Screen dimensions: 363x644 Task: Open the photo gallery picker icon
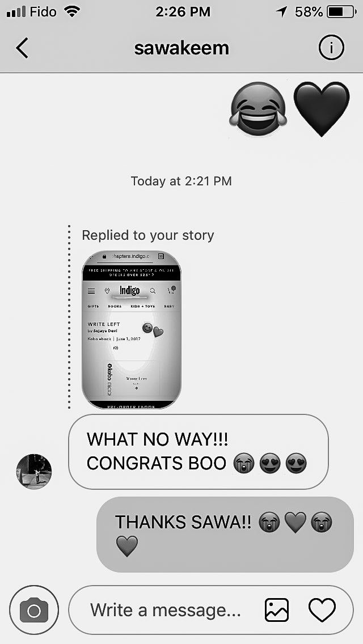tap(277, 610)
